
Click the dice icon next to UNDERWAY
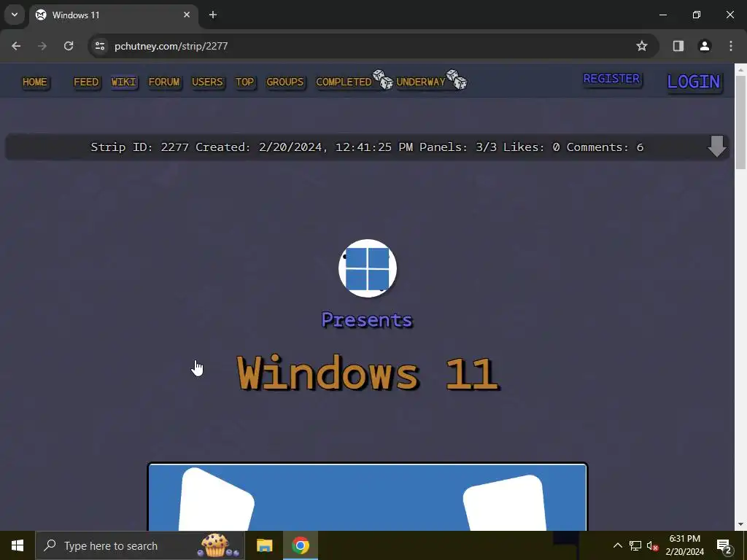coord(457,79)
